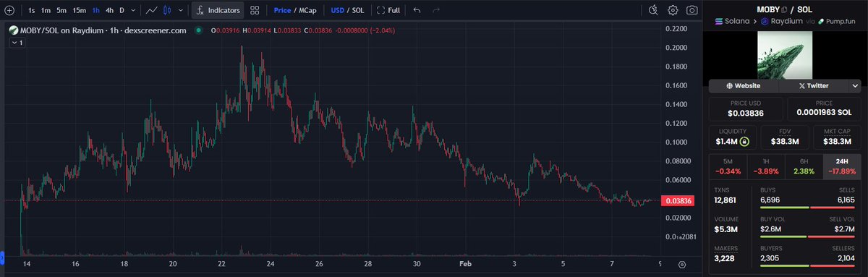Image resolution: width=868 pixels, height=277 pixels.
Task: Select the 4h timeframe
Action: pos(109,10)
